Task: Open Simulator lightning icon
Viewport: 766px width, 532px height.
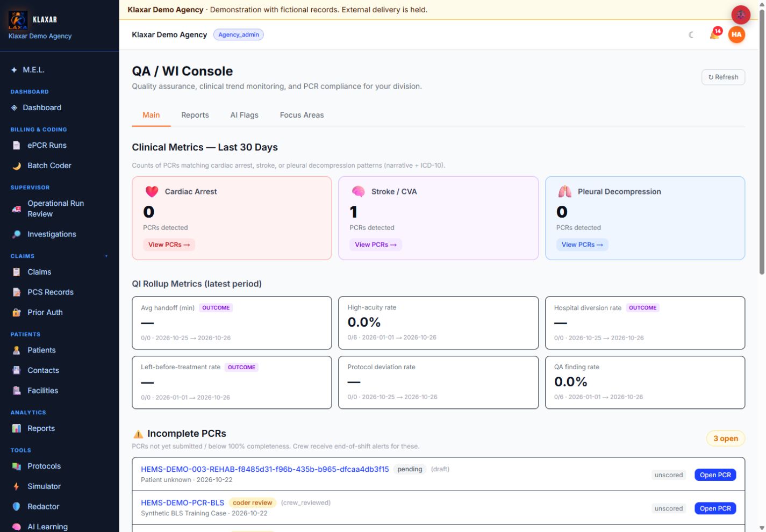Action: coord(17,486)
